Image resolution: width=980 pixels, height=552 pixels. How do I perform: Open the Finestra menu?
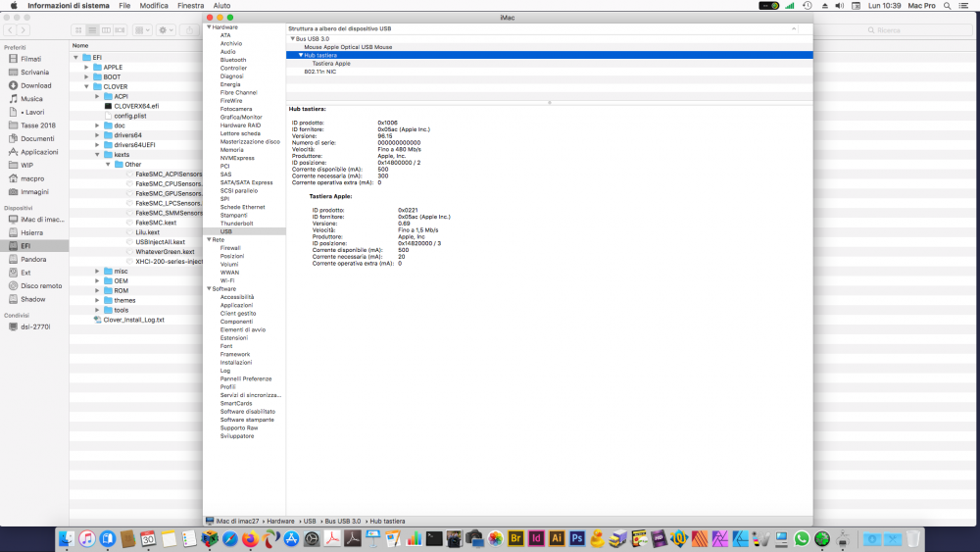tap(191, 6)
